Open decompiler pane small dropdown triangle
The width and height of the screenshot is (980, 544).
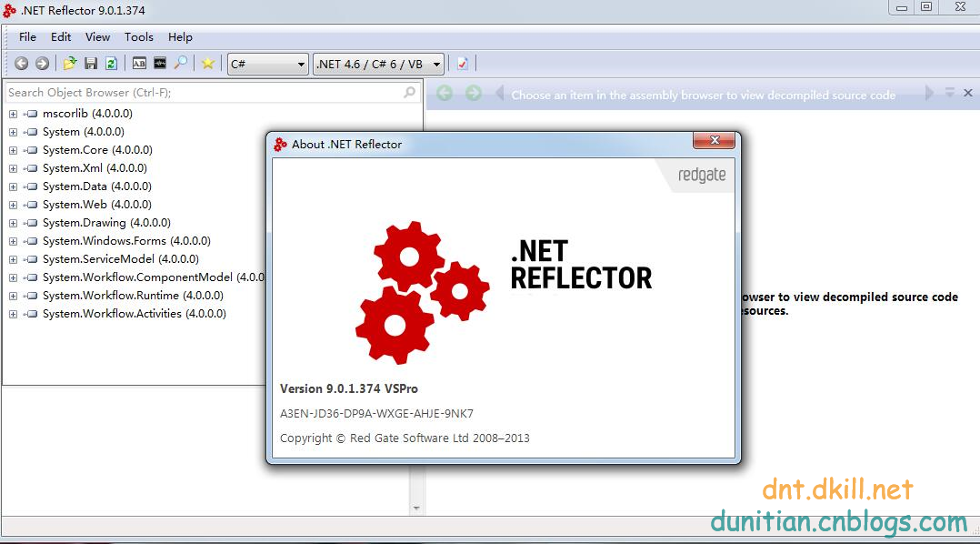[x=949, y=92]
